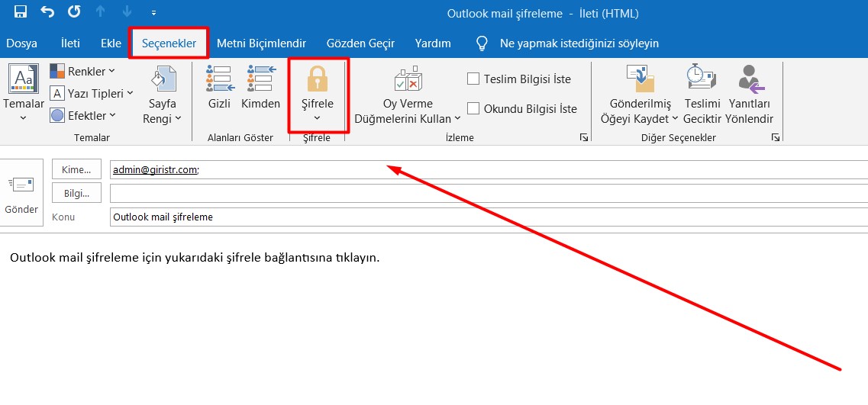Expand Oy Verme Düğmelerini Kullan dropdown chevron
The height and width of the screenshot is (405, 868).
457,118
